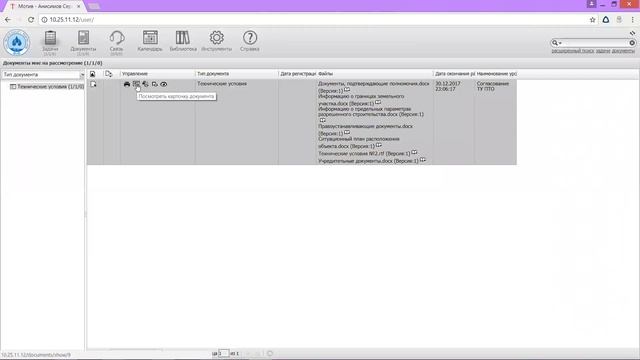
Task: Clear the search field with round button
Action: [x=632, y=42]
